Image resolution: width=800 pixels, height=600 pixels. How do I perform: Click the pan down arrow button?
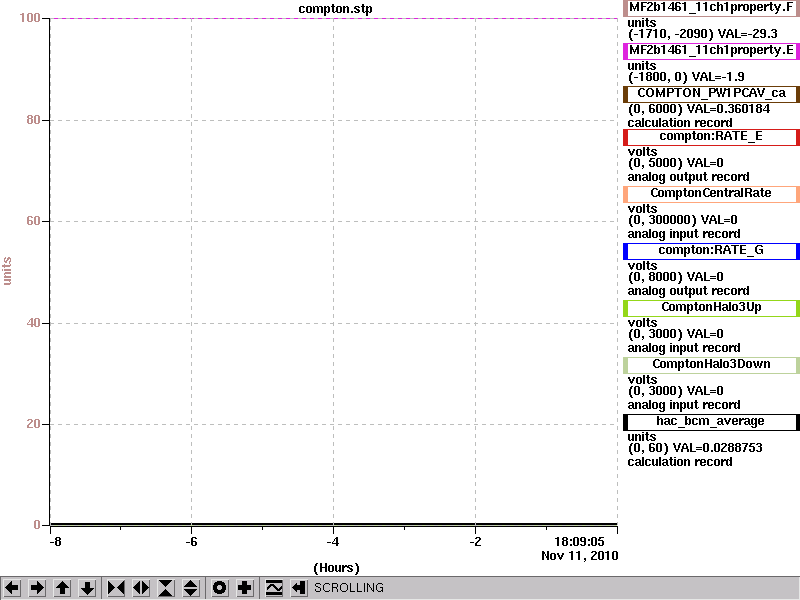88,588
